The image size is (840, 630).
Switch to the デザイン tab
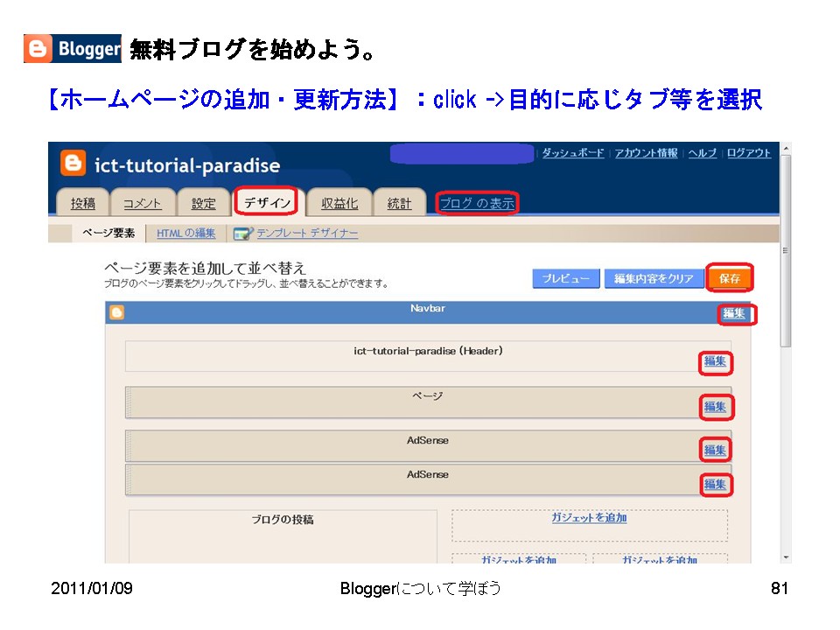267,202
